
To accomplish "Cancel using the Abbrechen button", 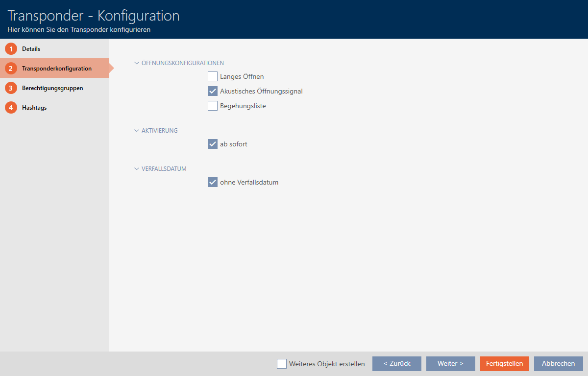I will 558,364.
